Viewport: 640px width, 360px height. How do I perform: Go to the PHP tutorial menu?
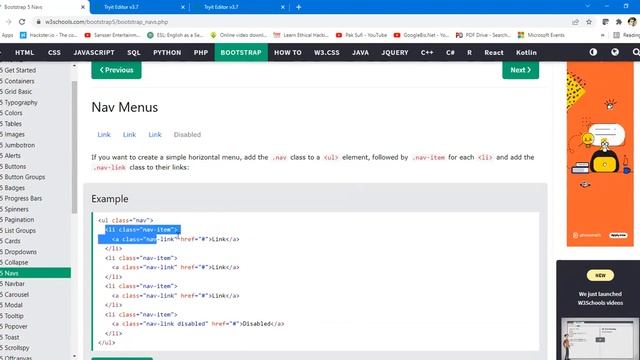point(201,52)
